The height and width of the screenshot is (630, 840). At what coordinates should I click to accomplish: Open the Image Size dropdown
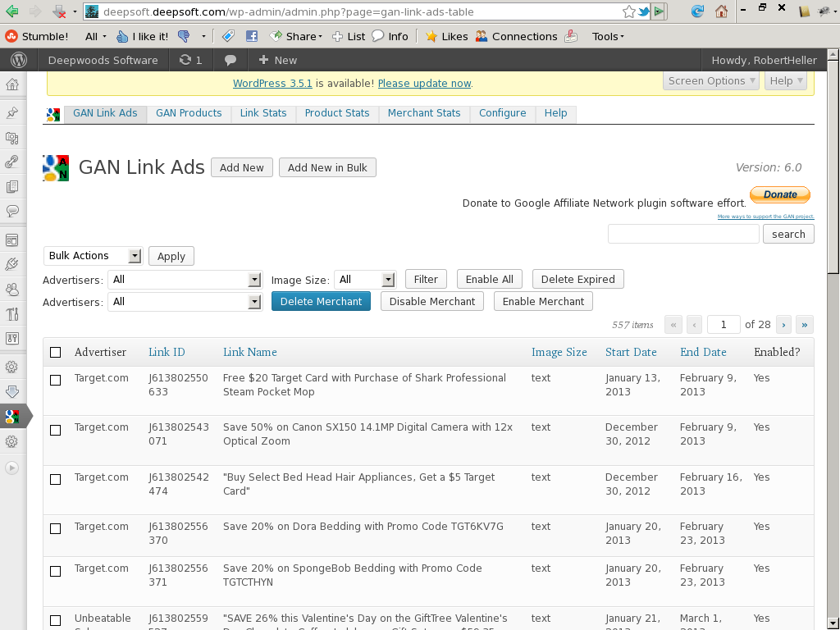pos(365,280)
